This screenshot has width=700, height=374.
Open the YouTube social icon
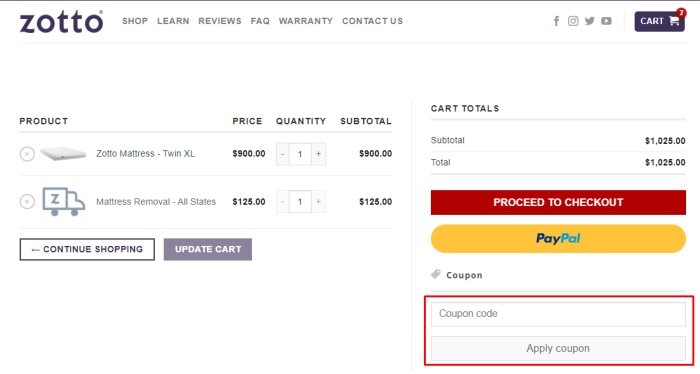(x=606, y=21)
